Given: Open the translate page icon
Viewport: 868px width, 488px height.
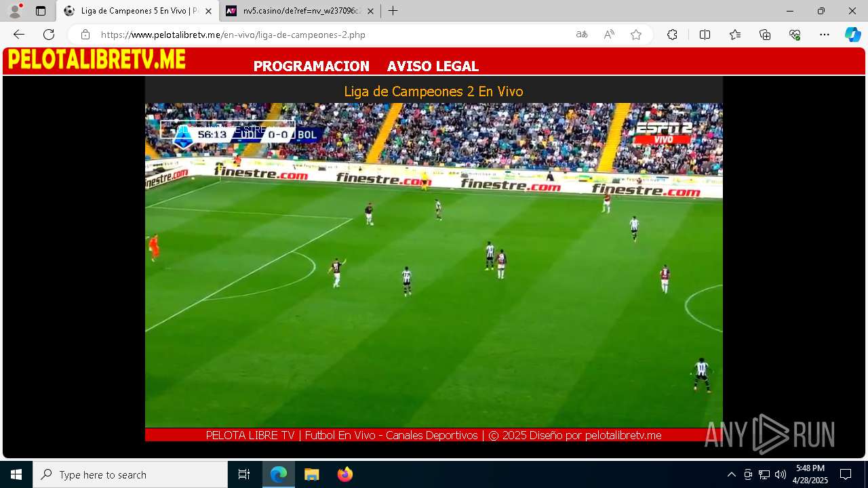Looking at the screenshot, I should pyautogui.click(x=582, y=35).
